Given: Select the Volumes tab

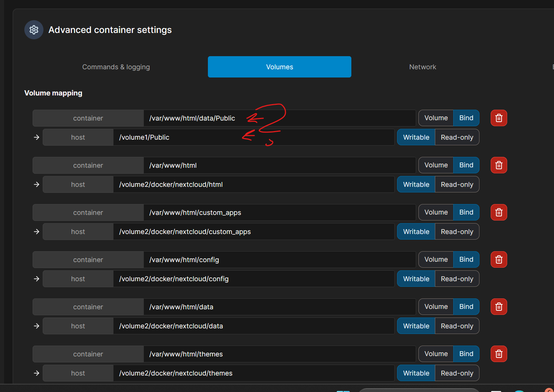Looking at the screenshot, I should 279,67.
